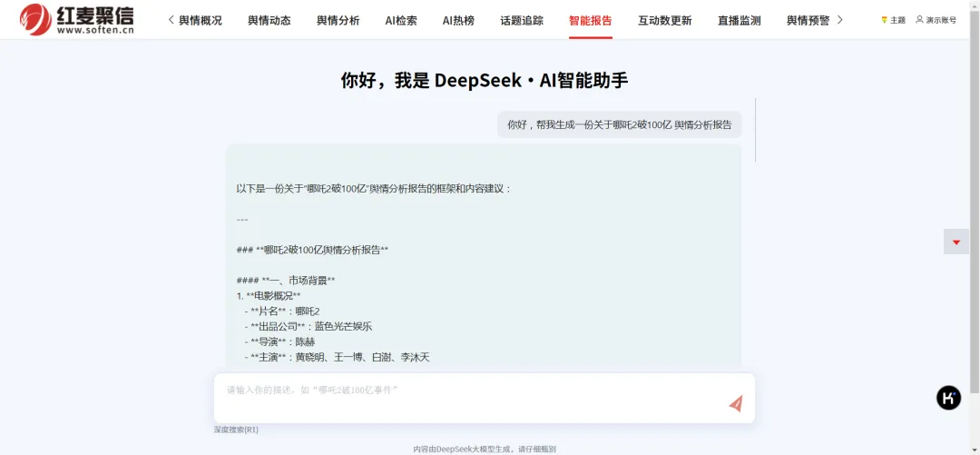The image size is (980, 455).
Task: Click the black round floating assistant icon
Action: pos(948,398)
